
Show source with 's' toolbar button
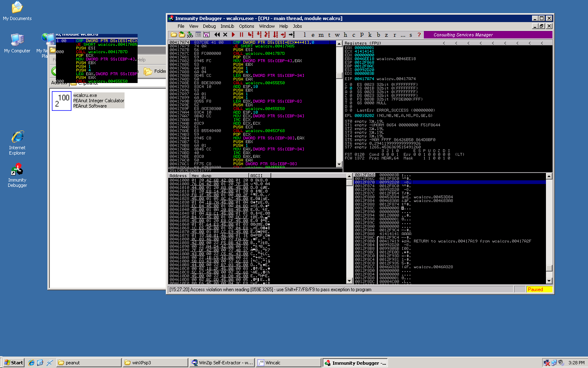tap(411, 35)
